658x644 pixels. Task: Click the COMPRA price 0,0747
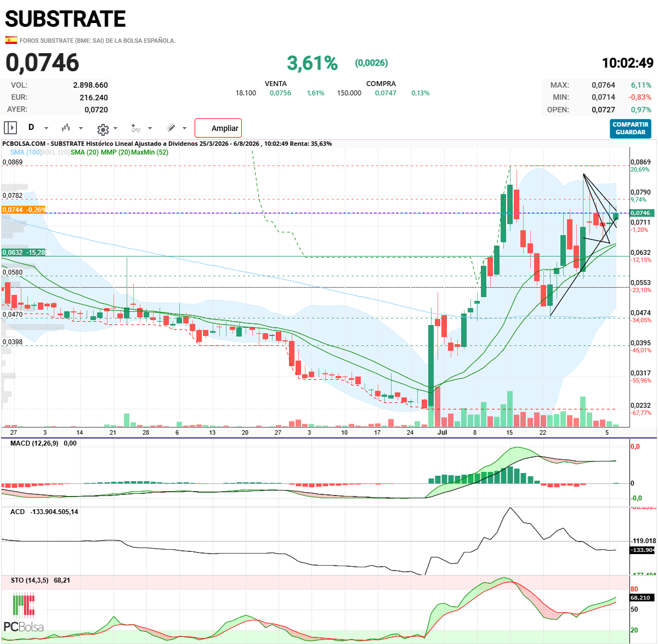tap(385, 93)
